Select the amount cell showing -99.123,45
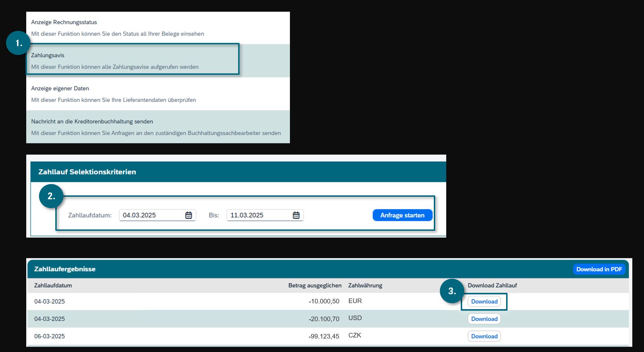 [x=324, y=336]
